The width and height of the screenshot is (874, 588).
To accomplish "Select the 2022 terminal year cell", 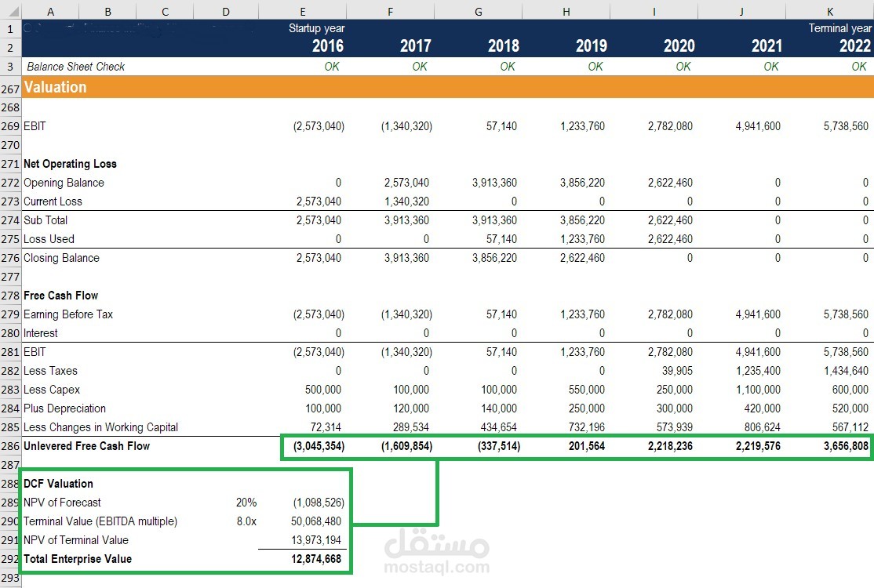I will click(855, 45).
